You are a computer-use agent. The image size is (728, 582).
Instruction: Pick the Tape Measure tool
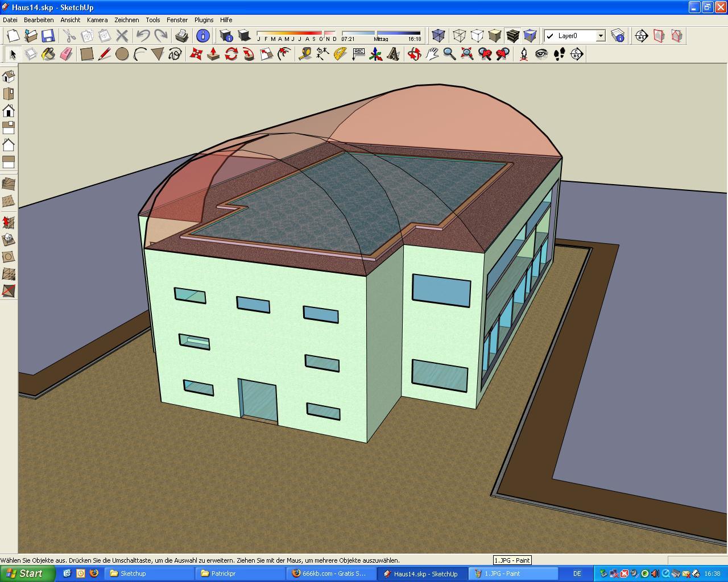305,54
